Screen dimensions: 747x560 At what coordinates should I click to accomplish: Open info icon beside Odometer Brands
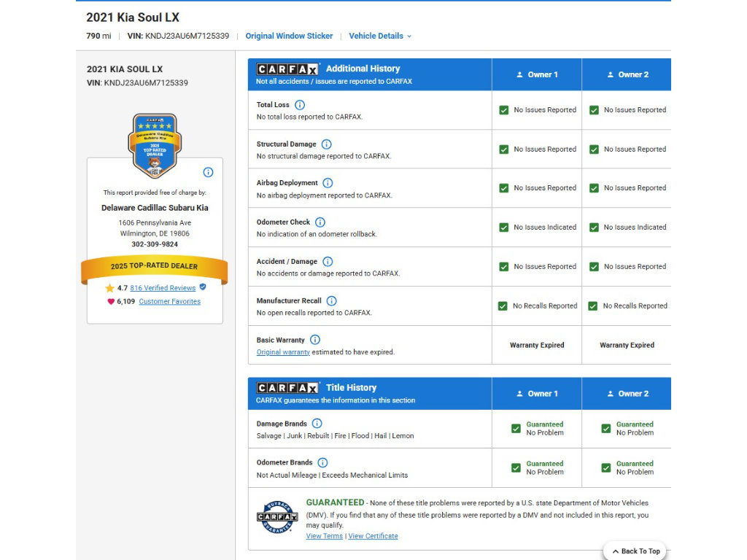pos(322,463)
